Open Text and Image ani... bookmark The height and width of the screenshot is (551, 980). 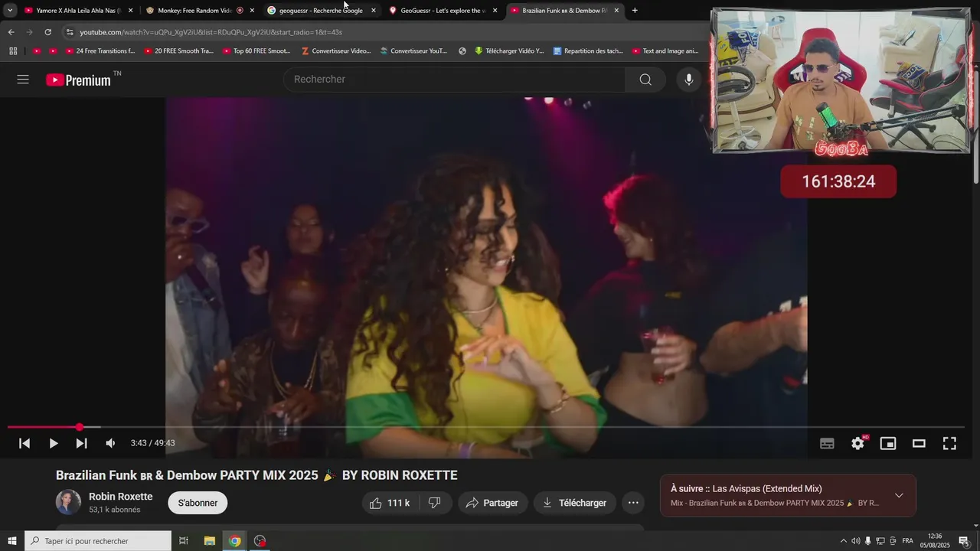click(x=665, y=51)
